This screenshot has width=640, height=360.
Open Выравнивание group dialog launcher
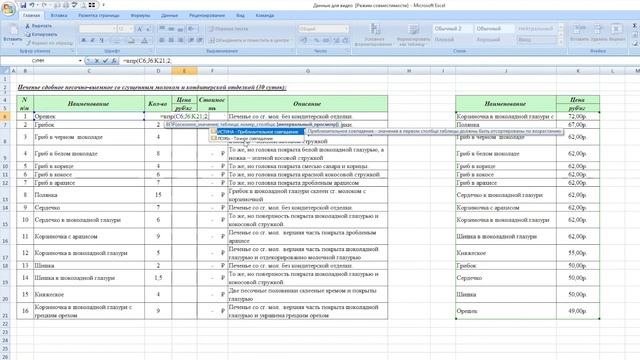(x=293, y=51)
